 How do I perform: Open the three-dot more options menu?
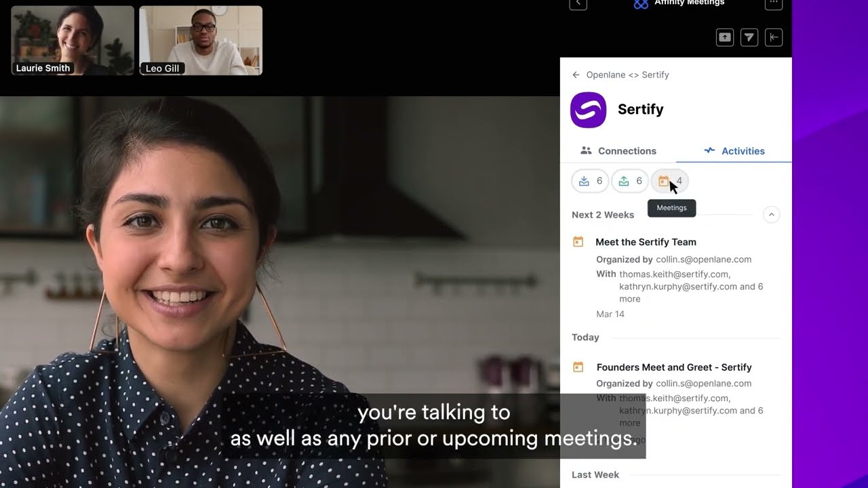(774, 3)
